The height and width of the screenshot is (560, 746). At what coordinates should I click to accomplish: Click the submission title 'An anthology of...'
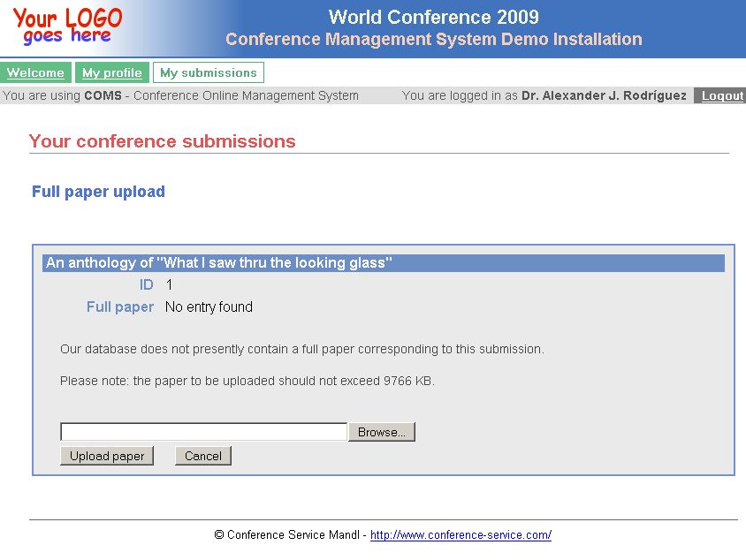coord(219,263)
